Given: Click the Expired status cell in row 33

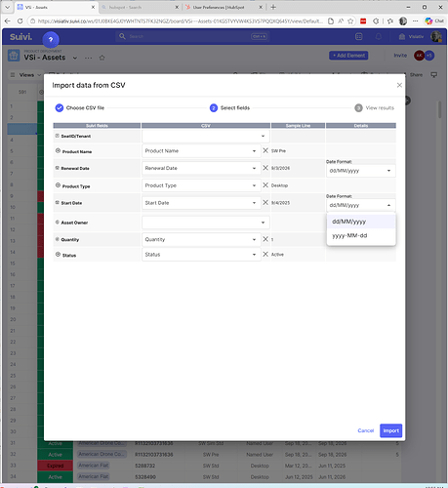Looking at the screenshot, I should (x=56, y=466).
